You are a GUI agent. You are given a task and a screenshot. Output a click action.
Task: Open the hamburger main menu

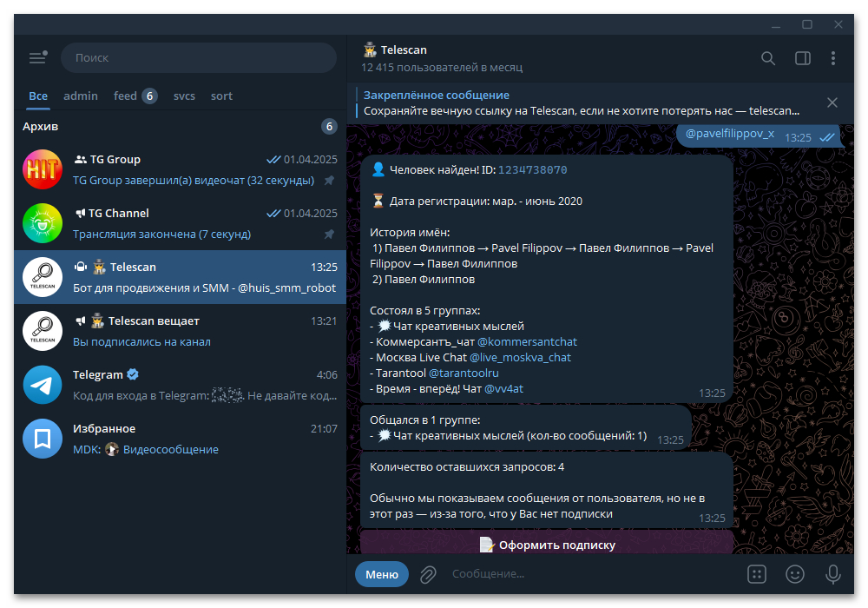coord(37,57)
